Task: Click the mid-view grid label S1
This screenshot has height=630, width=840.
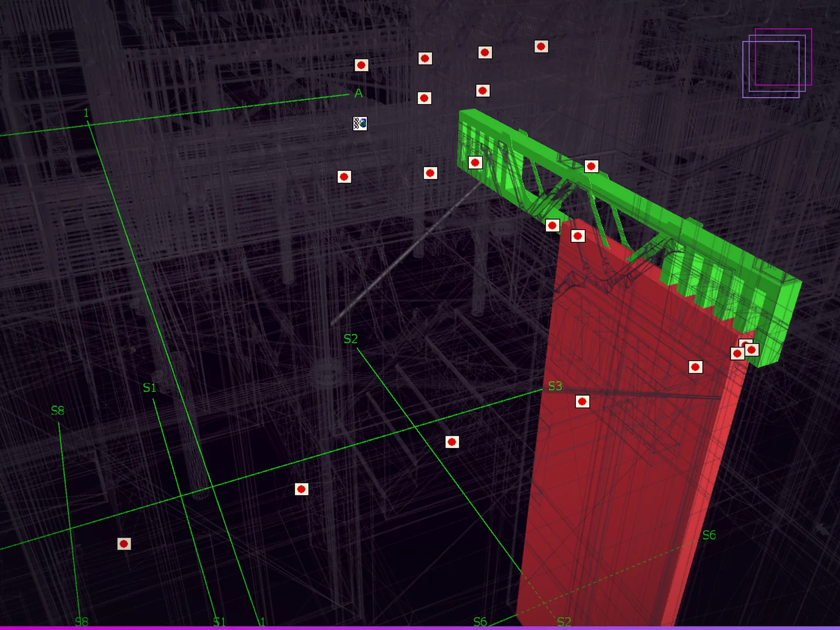Action: tap(150, 388)
